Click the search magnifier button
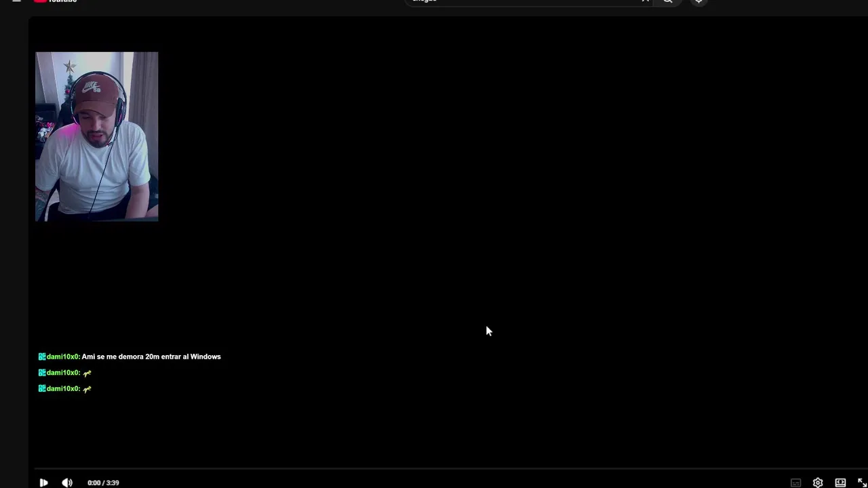Viewport: 868px width, 488px height. pos(668,1)
